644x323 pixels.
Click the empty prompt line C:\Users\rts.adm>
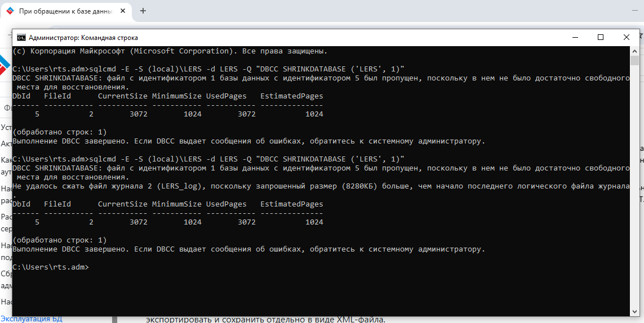pos(51,267)
